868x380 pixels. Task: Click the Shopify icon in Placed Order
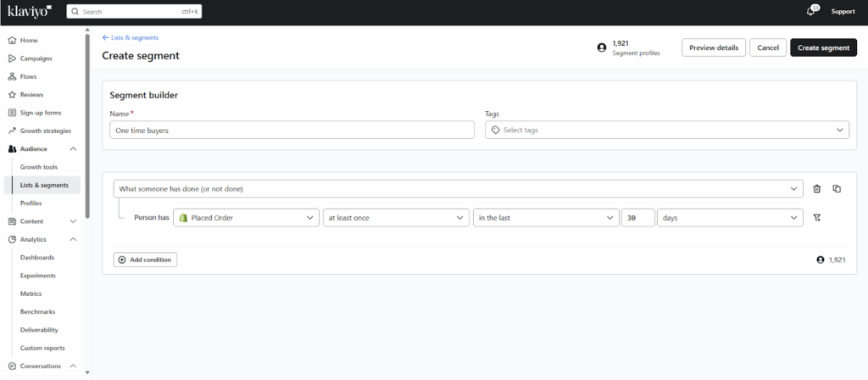183,218
